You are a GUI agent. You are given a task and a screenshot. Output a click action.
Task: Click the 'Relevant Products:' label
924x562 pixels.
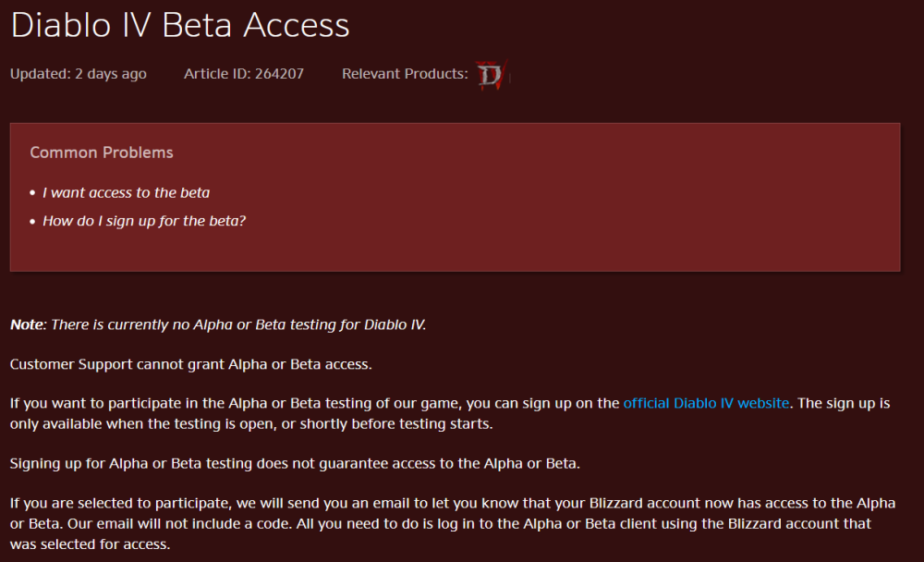[x=405, y=74]
